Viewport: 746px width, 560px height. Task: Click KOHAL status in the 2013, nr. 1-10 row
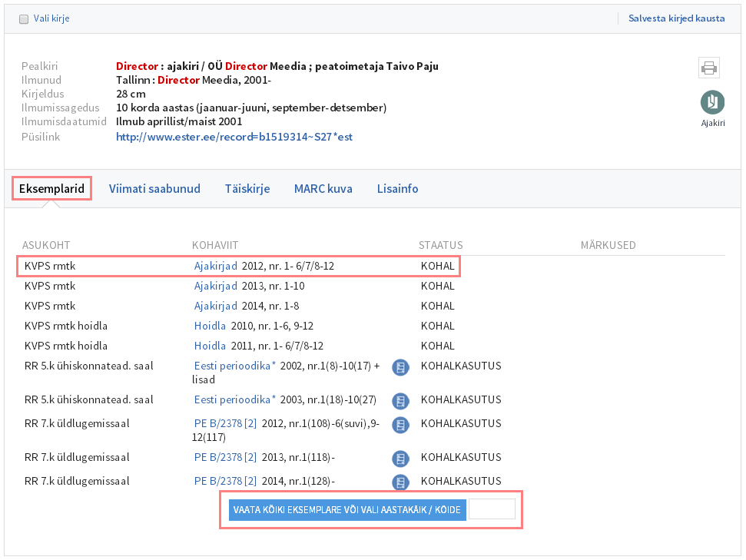click(438, 286)
